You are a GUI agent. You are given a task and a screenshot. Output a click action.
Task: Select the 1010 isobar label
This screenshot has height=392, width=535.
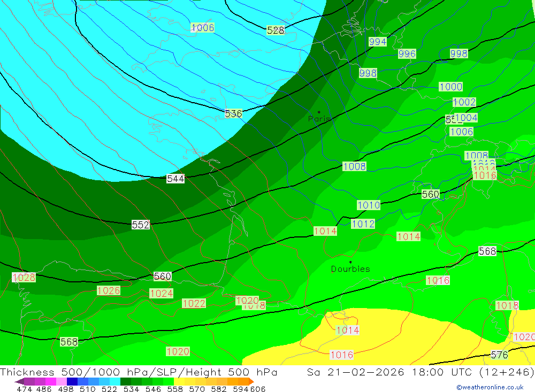tap(369, 205)
